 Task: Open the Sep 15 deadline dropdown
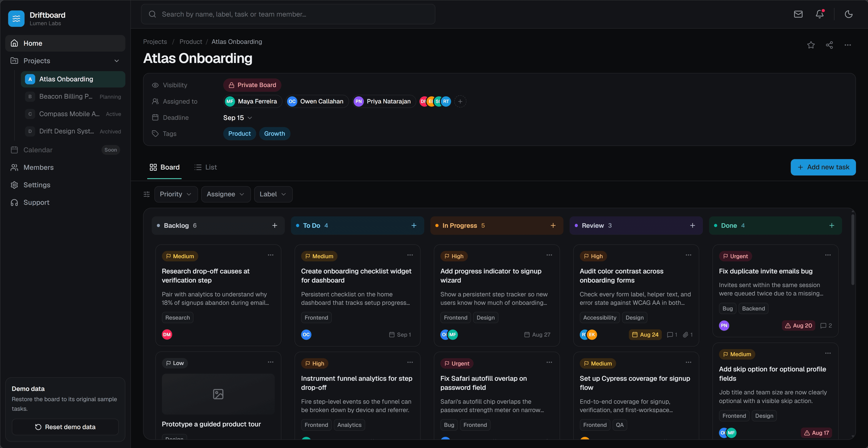(238, 118)
